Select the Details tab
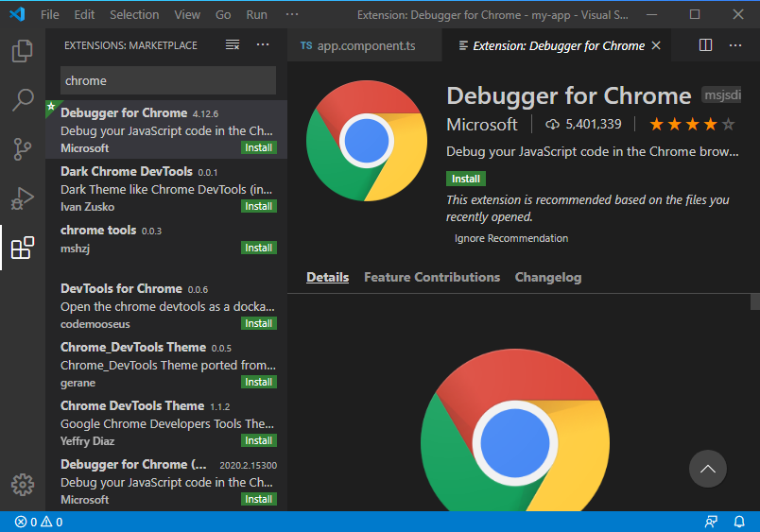The image size is (760, 532). [328, 277]
